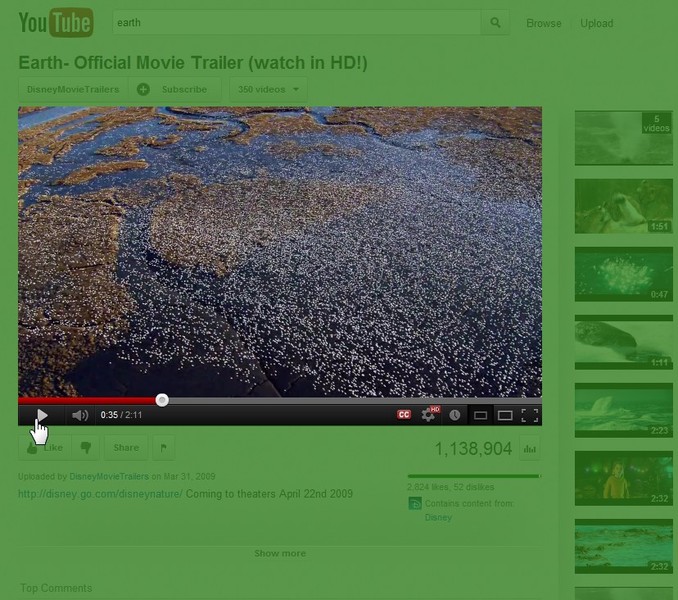Open the related video lasting 1:51
Viewport: 678px width, 600px height.
[x=624, y=206]
